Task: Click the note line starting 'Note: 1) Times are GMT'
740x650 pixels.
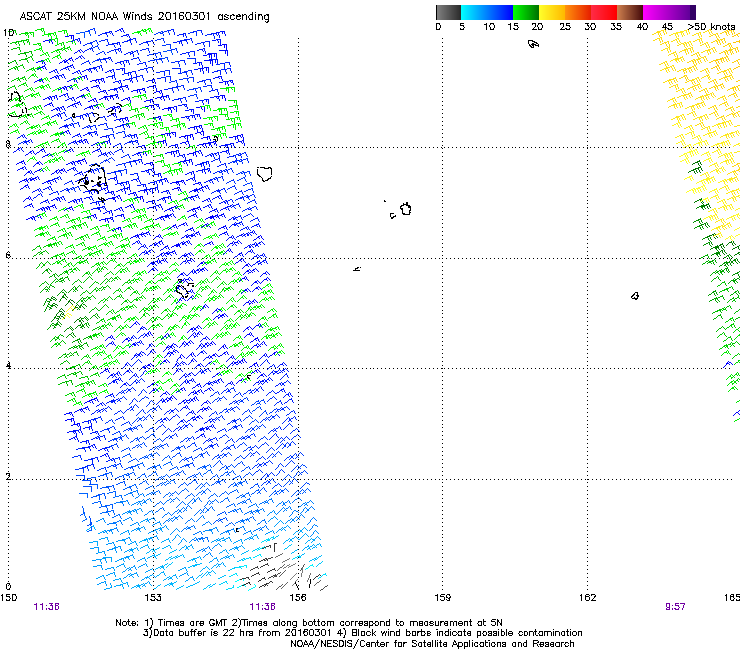Action: (309, 623)
